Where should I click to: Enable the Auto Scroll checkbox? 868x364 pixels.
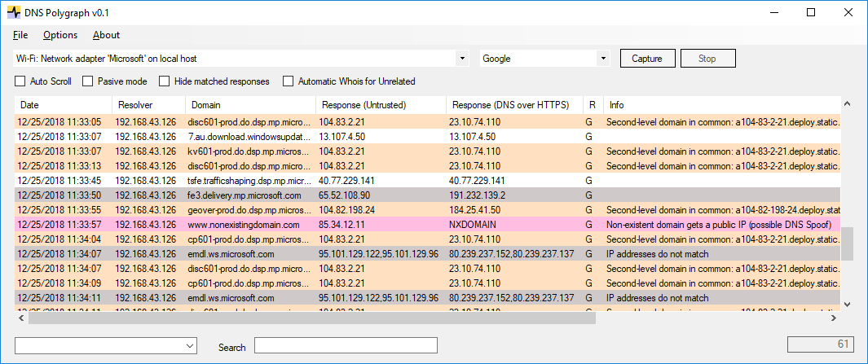[x=20, y=81]
